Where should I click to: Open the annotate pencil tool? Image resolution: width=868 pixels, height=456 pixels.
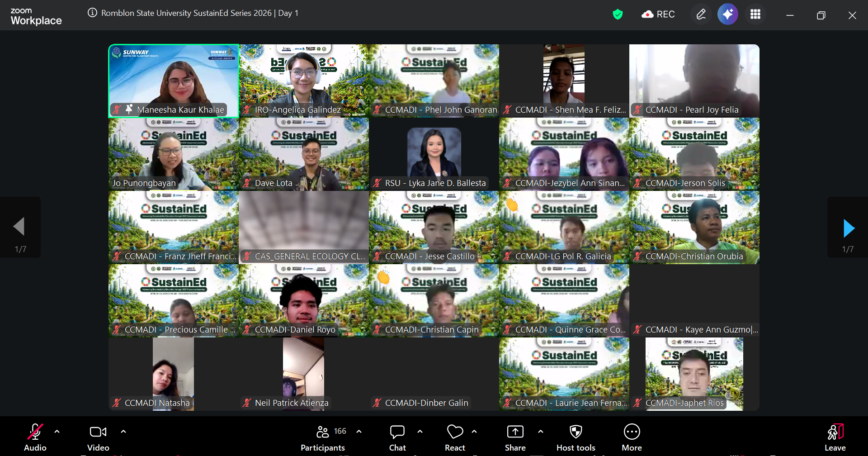coord(701,14)
